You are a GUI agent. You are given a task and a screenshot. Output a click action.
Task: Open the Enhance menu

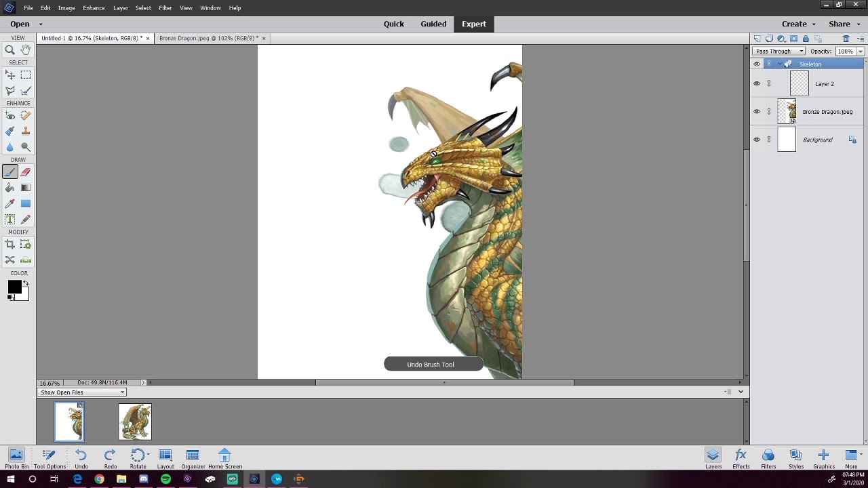(94, 8)
